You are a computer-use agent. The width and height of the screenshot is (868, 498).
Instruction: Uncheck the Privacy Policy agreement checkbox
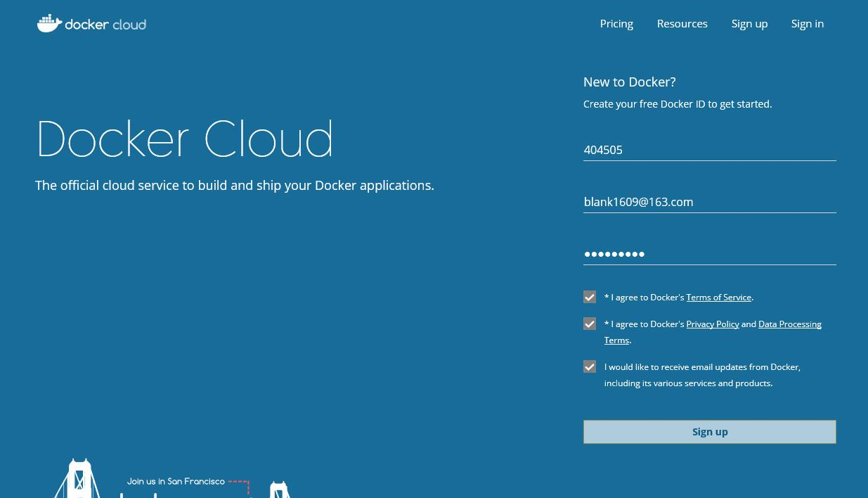[590, 324]
